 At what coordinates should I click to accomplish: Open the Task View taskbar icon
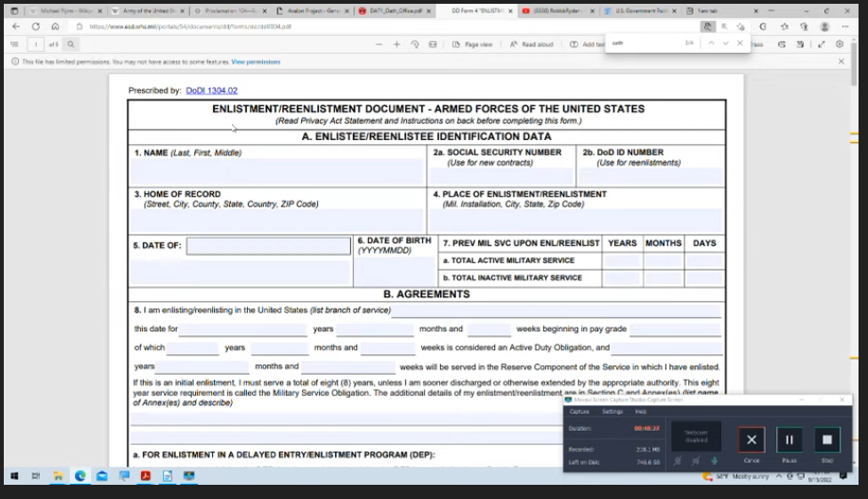click(36, 475)
